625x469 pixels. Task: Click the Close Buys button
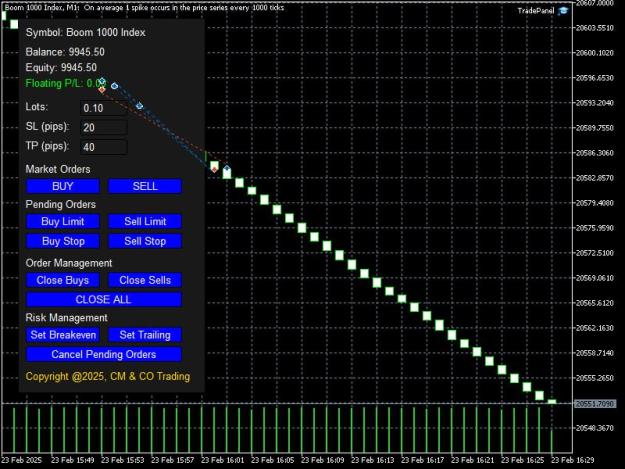pos(63,280)
